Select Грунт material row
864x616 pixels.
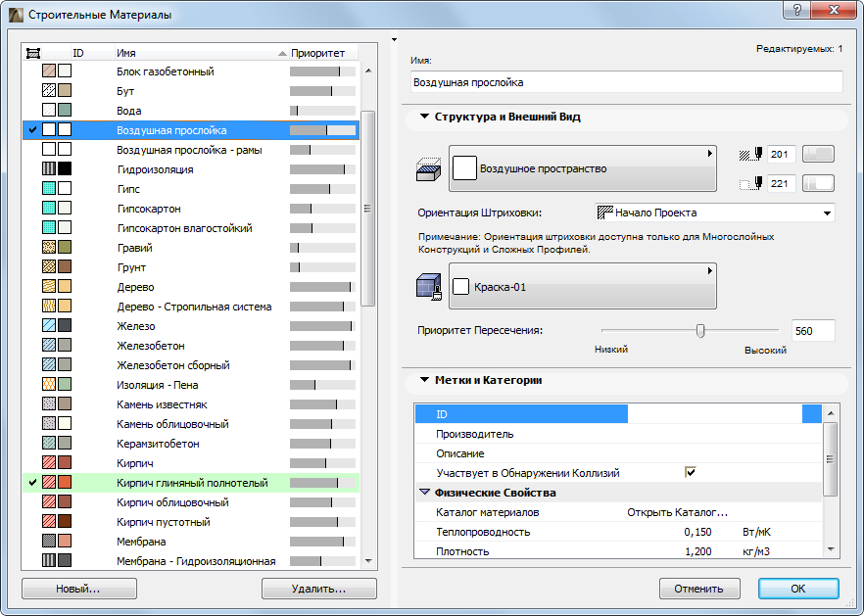tap(191, 266)
